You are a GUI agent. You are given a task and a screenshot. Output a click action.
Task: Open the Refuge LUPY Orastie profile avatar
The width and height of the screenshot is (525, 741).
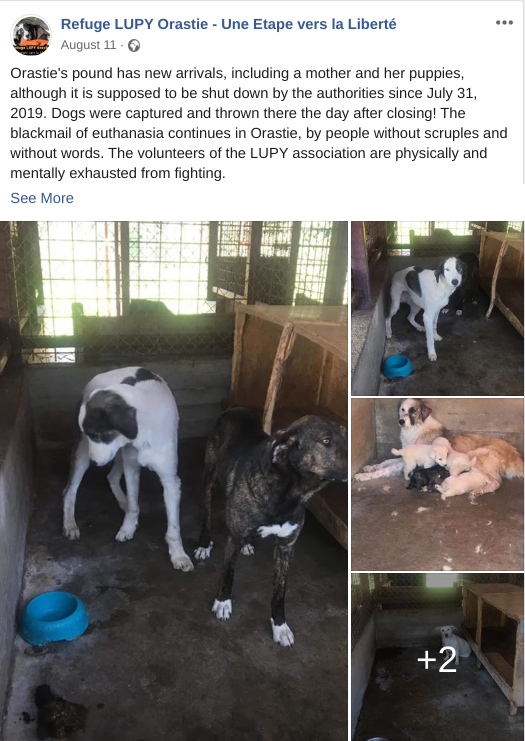[31, 35]
